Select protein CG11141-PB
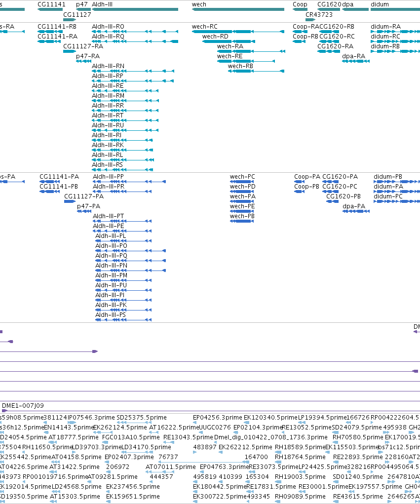The height and width of the screenshot is (504, 420). (x=59, y=187)
